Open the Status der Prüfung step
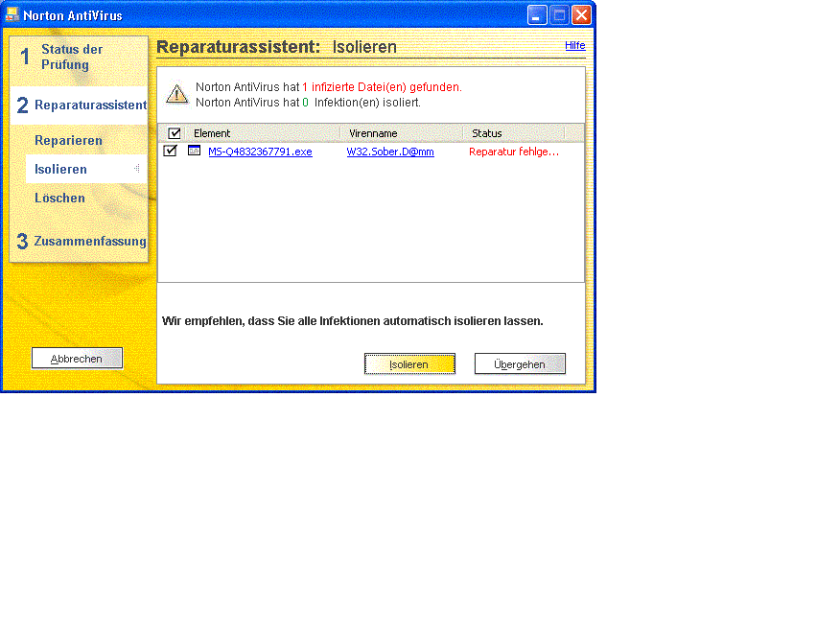This screenshot has width=840, height=631. [72, 57]
